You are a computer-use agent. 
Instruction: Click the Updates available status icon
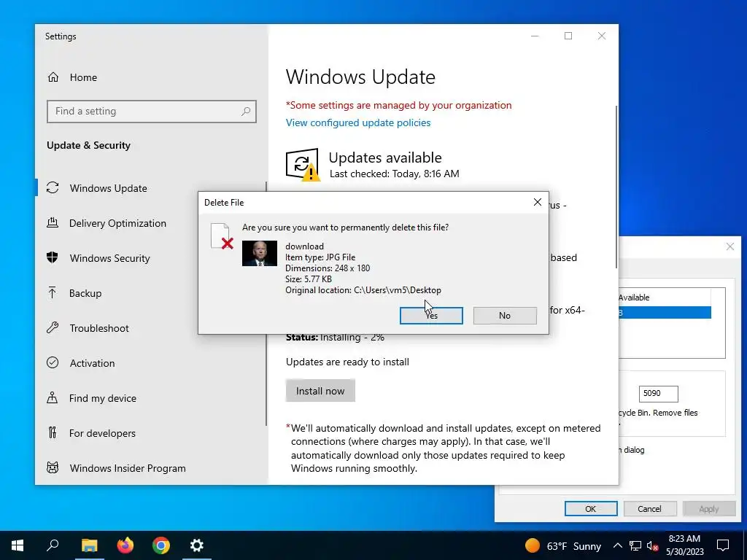coord(303,165)
